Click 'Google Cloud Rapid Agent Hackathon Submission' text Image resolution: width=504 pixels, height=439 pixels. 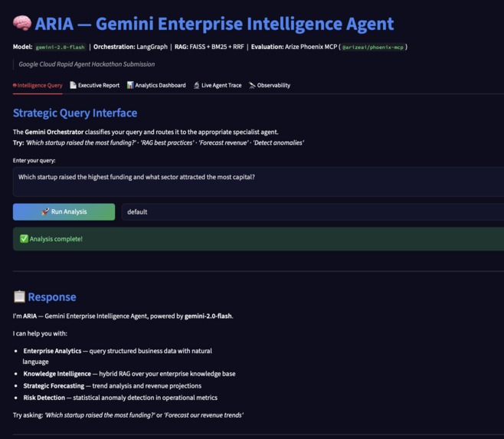coord(87,64)
